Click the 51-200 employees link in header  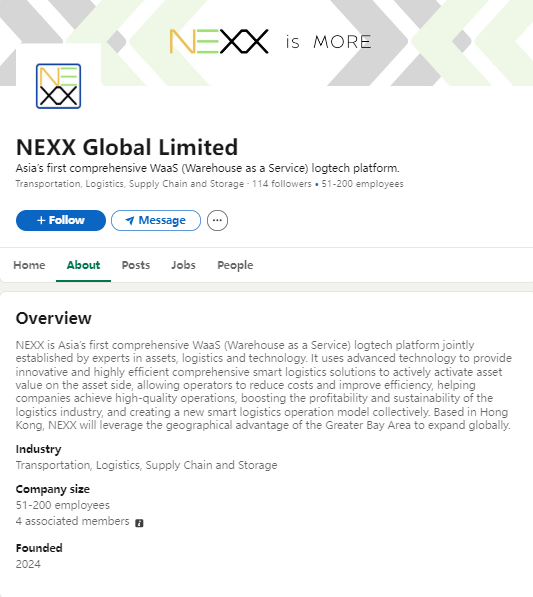pyautogui.click(x=362, y=184)
